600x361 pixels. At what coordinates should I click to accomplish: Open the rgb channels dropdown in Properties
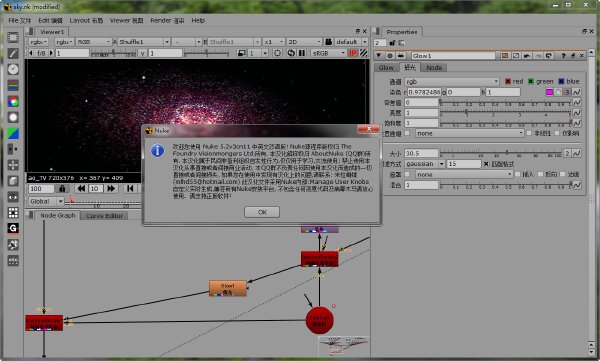click(452, 81)
